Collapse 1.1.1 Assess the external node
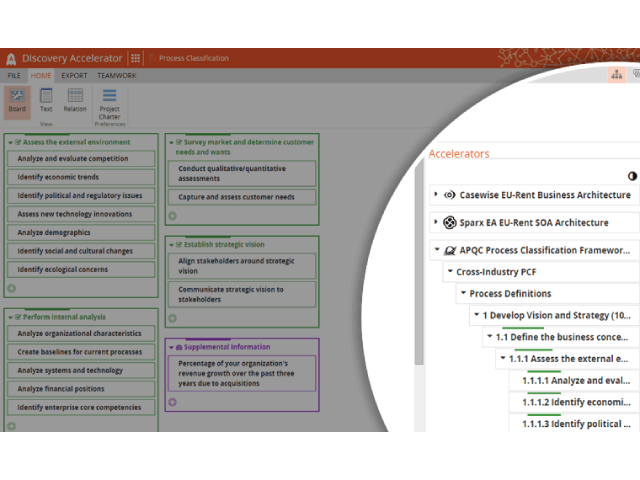Viewport: 640px width, 480px height. pos(503,358)
